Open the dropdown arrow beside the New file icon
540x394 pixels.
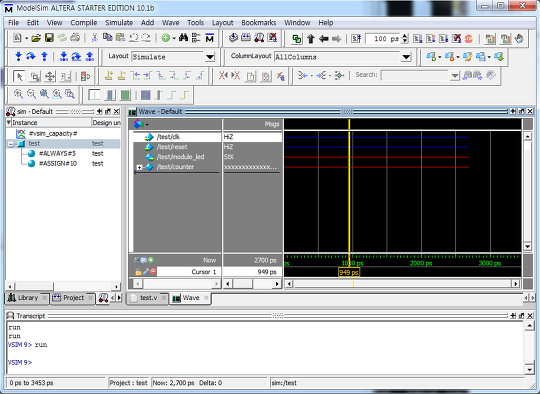pos(27,38)
